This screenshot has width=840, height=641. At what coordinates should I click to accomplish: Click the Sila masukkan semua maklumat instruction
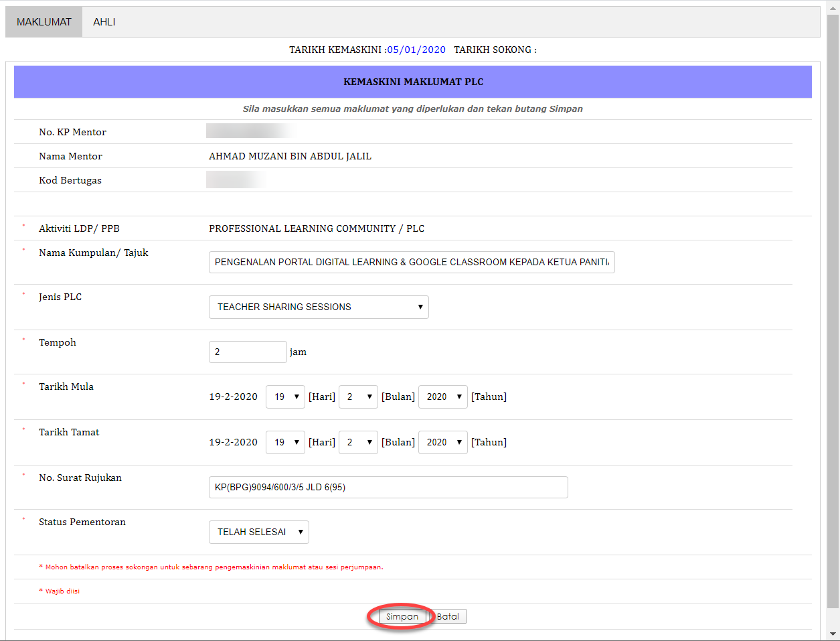tap(413, 109)
